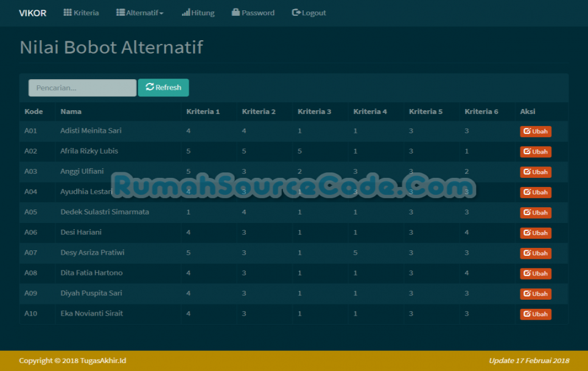This screenshot has height=371, width=588.
Task: Select the exit icon beside Logout
Action: (x=295, y=12)
